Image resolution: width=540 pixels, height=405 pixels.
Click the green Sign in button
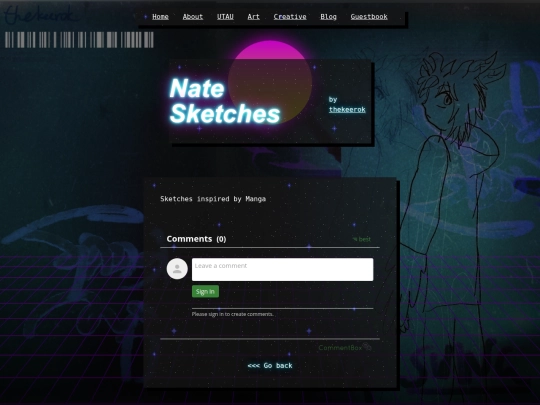205,291
